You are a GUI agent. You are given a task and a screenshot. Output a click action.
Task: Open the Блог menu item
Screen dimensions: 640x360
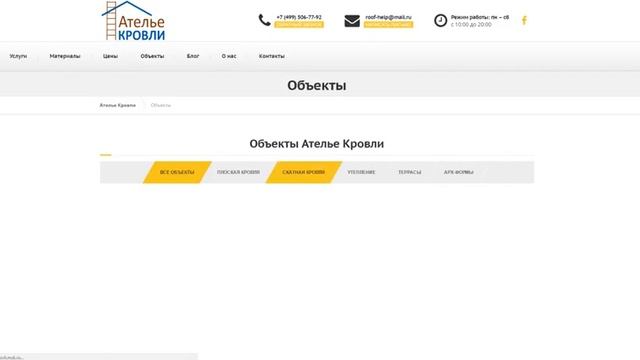coord(193,56)
